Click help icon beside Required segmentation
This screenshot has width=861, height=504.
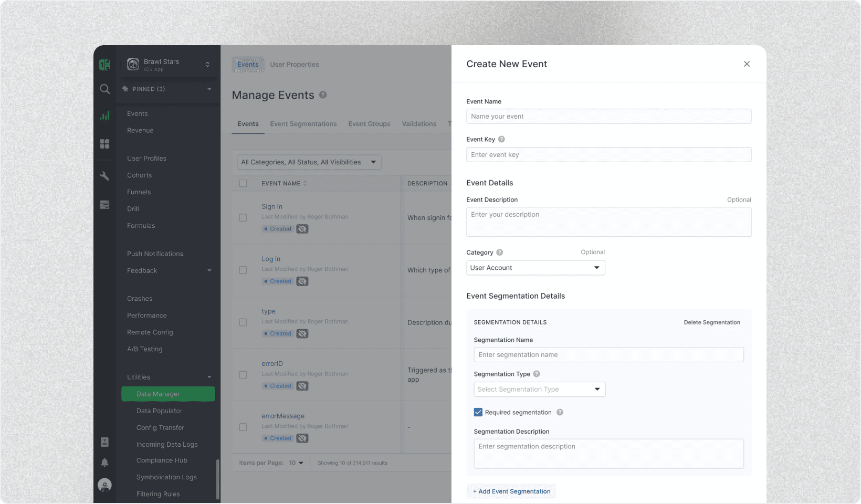[560, 413]
